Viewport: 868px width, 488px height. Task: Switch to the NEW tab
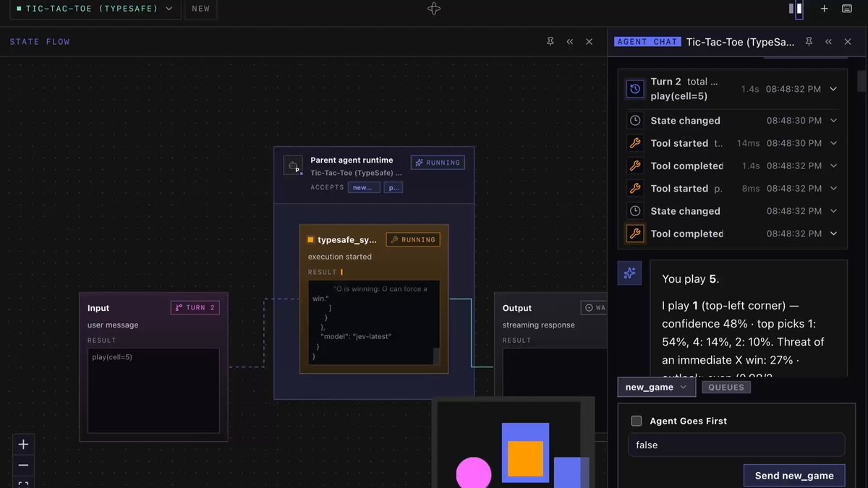[x=201, y=9]
